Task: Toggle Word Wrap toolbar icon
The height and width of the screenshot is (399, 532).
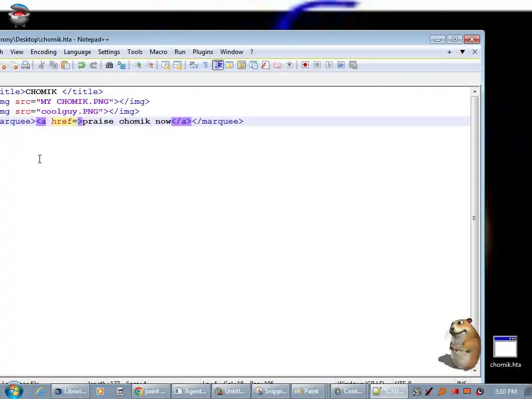Action: [x=194, y=65]
